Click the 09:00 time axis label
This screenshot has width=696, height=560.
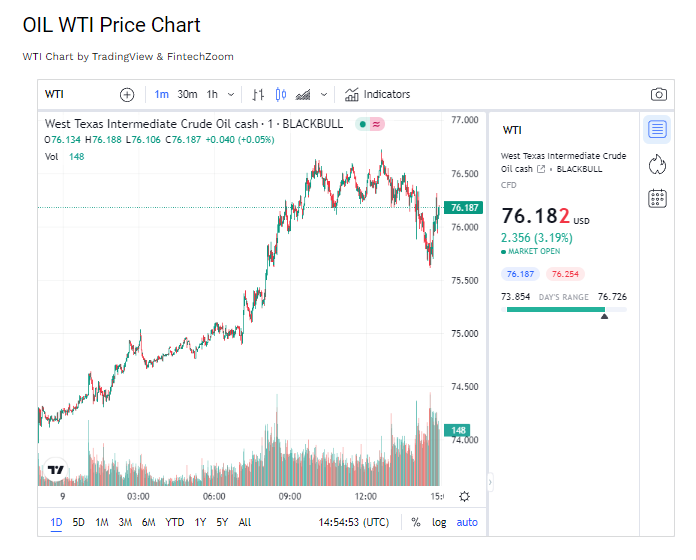290,497
